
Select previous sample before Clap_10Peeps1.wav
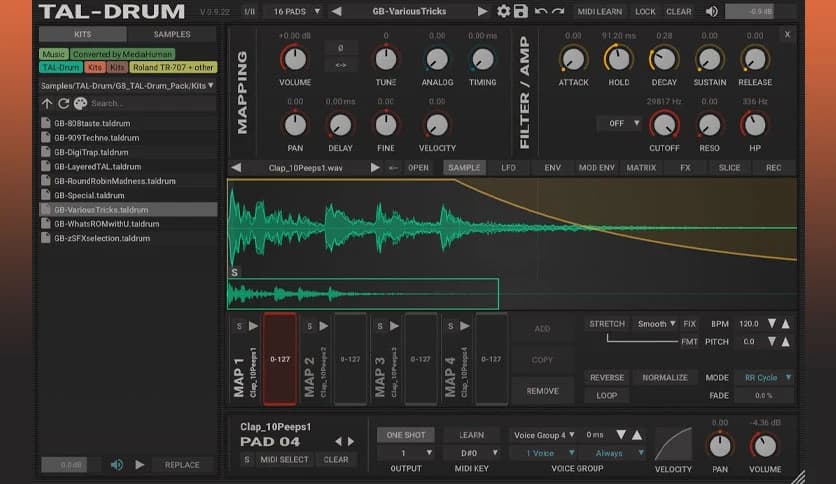236,168
